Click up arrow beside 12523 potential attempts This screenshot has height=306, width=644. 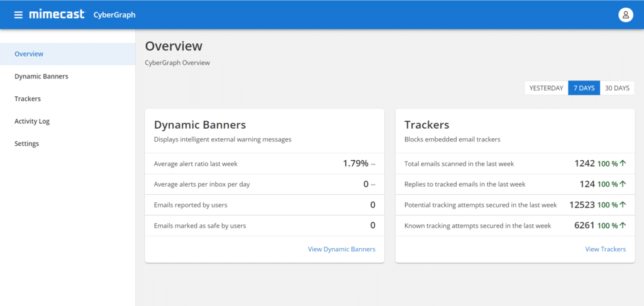623,205
